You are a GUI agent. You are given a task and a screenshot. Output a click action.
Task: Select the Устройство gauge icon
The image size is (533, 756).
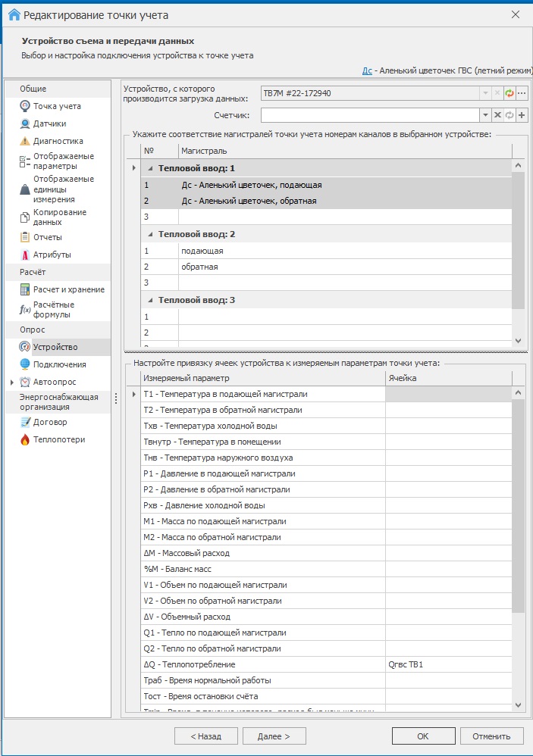click(x=24, y=347)
